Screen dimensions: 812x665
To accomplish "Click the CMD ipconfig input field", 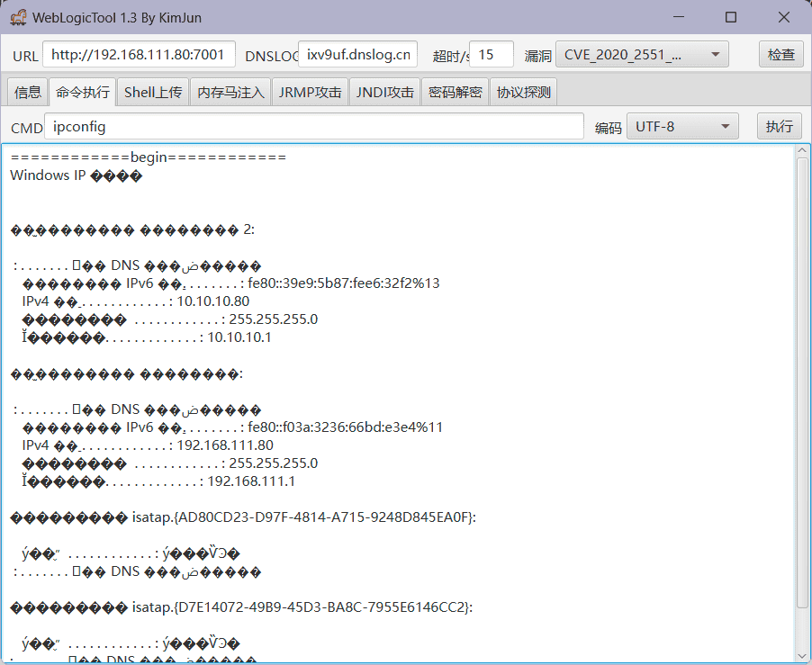I will coord(313,127).
